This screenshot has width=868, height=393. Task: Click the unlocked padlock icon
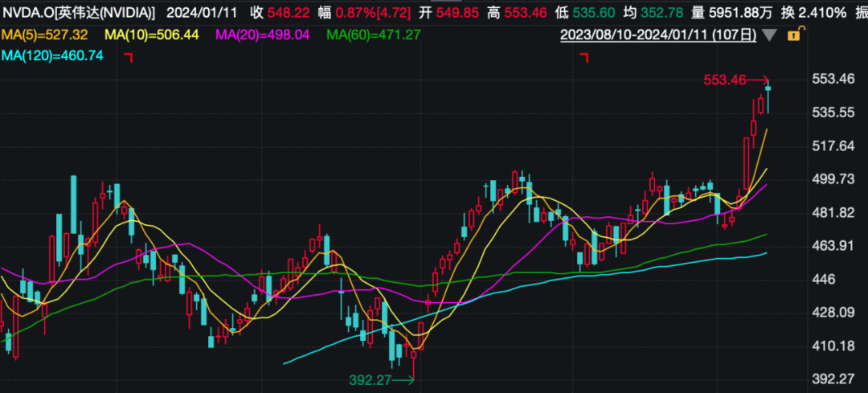(x=795, y=35)
